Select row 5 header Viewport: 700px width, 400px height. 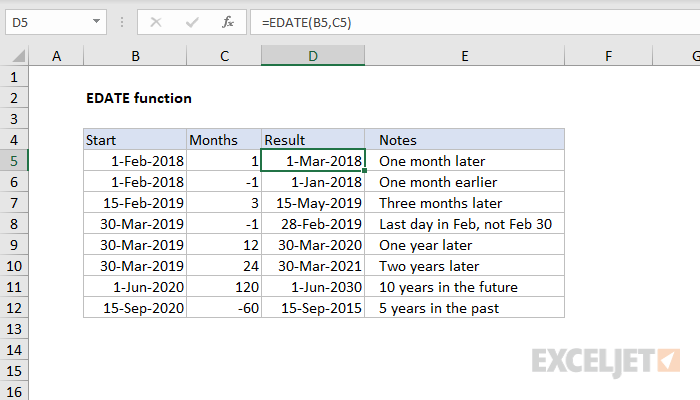point(14,160)
